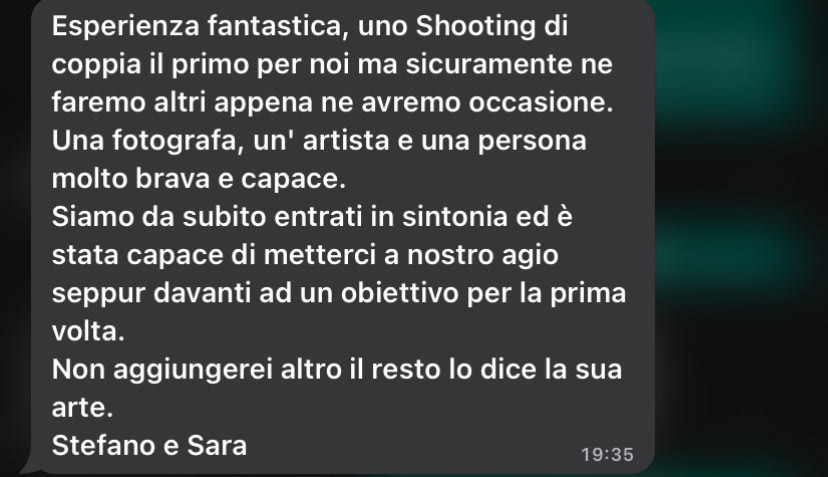Select the word artista in the message

coord(346,141)
